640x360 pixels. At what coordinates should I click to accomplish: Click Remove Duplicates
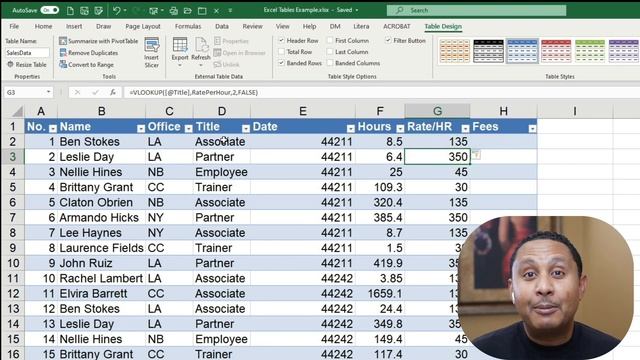point(89,53)
